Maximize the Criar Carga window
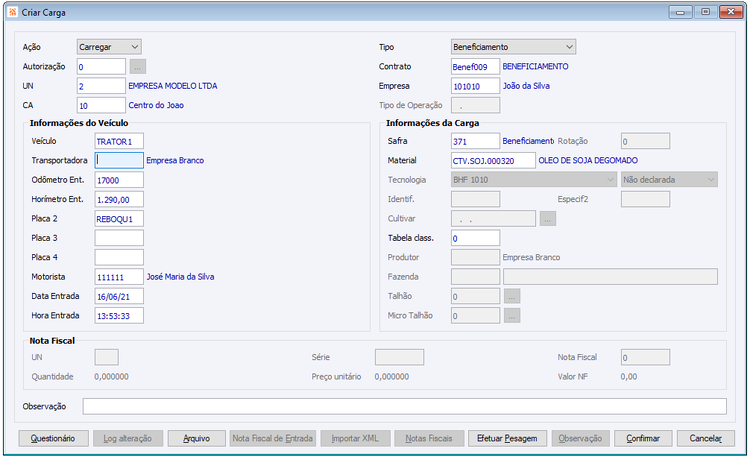The height and width of the screenshot is (457, 750). coord(706,12)
